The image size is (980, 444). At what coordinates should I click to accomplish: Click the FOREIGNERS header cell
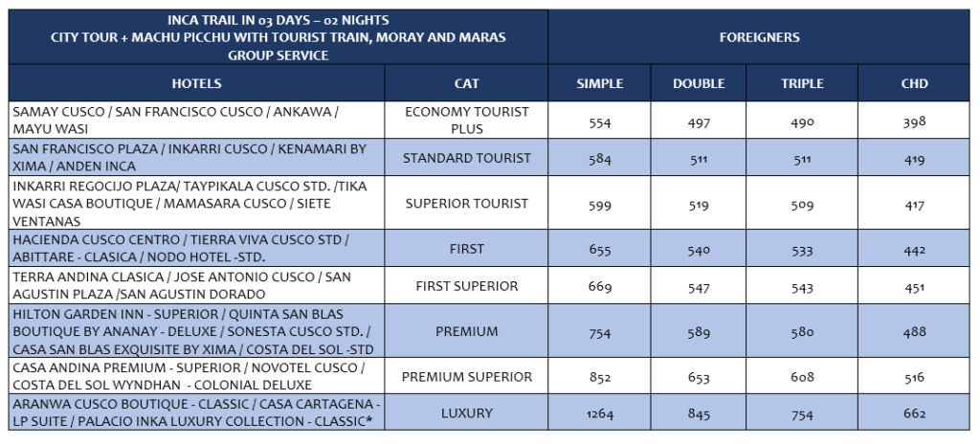pyautogui.click(x=759, y=37)
